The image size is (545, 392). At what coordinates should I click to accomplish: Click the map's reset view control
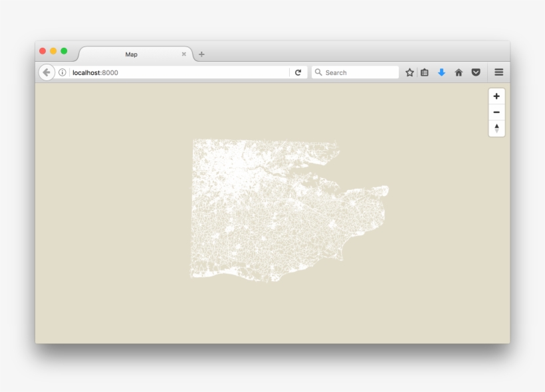[x=496, y=128]
